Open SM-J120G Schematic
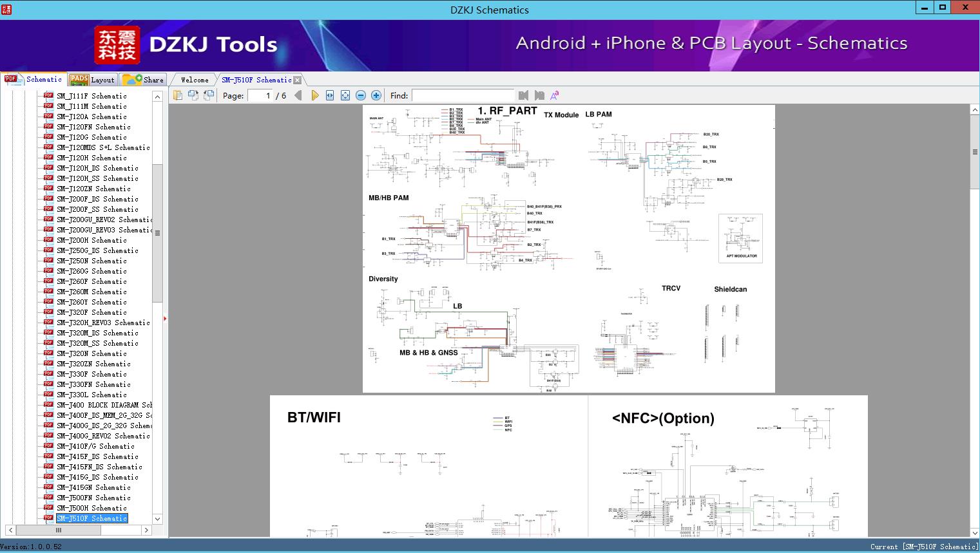The height and width of the screenshot is (553, 980). pos(91,137)
